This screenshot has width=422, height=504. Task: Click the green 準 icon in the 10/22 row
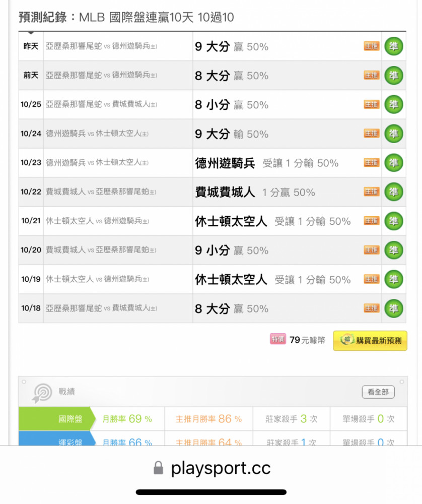point(394,192)
